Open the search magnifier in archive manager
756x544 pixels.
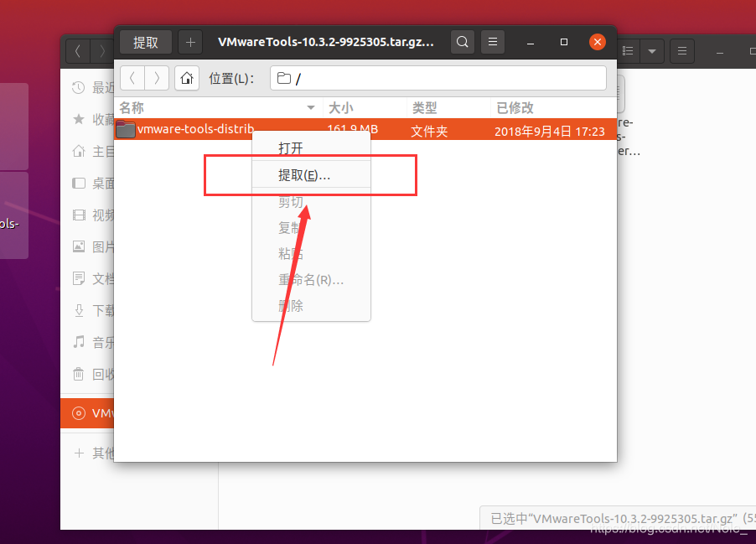[463, 42]
